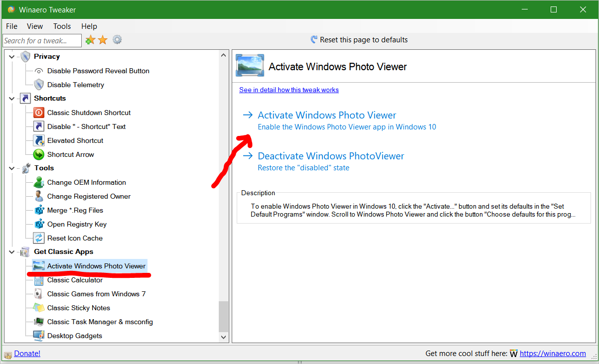
Task: Collapse the Get Classic Apps category
Action: point(12,252)
